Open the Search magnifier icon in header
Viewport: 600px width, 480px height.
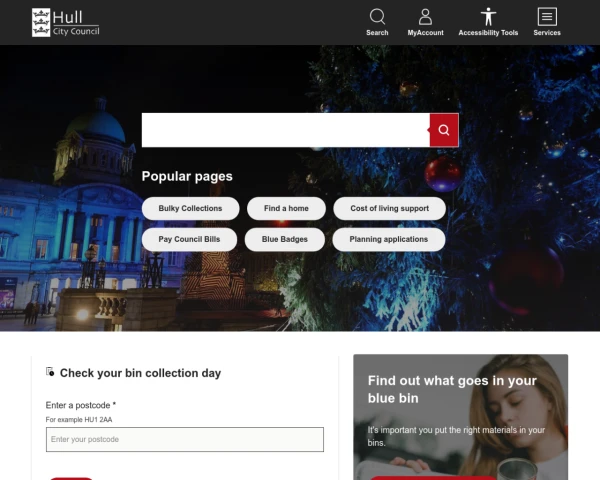point(377,16)
